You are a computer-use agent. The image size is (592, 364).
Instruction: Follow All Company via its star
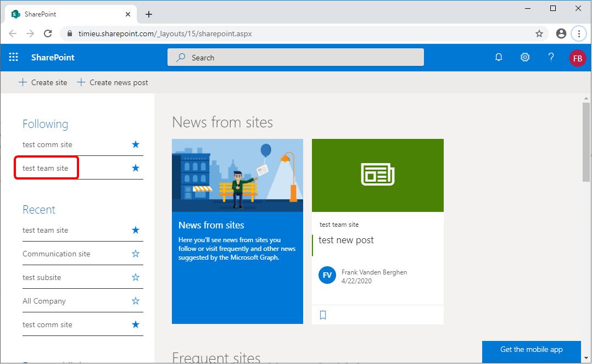click(136, 301)
